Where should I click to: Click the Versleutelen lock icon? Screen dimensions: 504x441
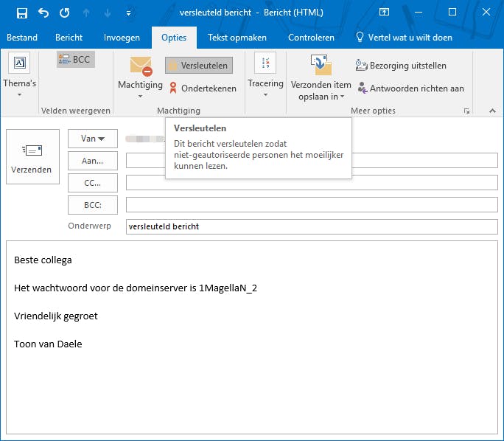point(172,65)
